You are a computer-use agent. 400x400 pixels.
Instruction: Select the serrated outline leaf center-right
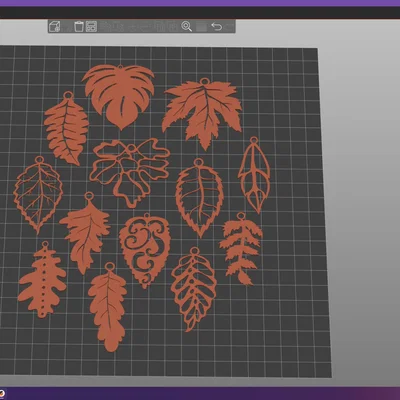[x=199, y=198]
